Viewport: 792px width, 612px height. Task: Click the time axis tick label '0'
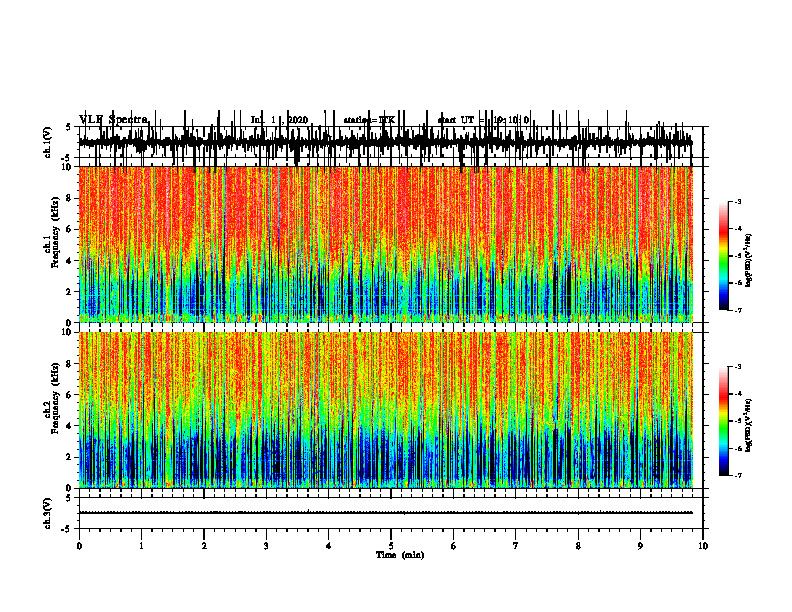tap(79, 546)
